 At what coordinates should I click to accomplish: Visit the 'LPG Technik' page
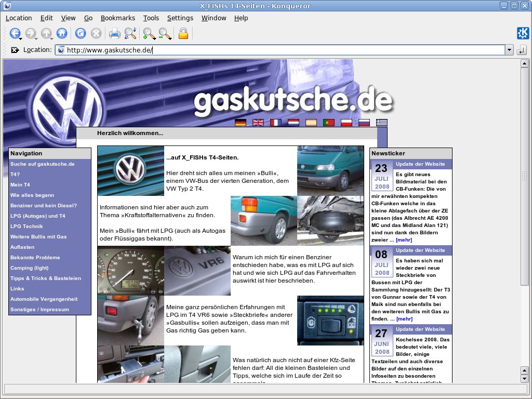tap(26, 227)
